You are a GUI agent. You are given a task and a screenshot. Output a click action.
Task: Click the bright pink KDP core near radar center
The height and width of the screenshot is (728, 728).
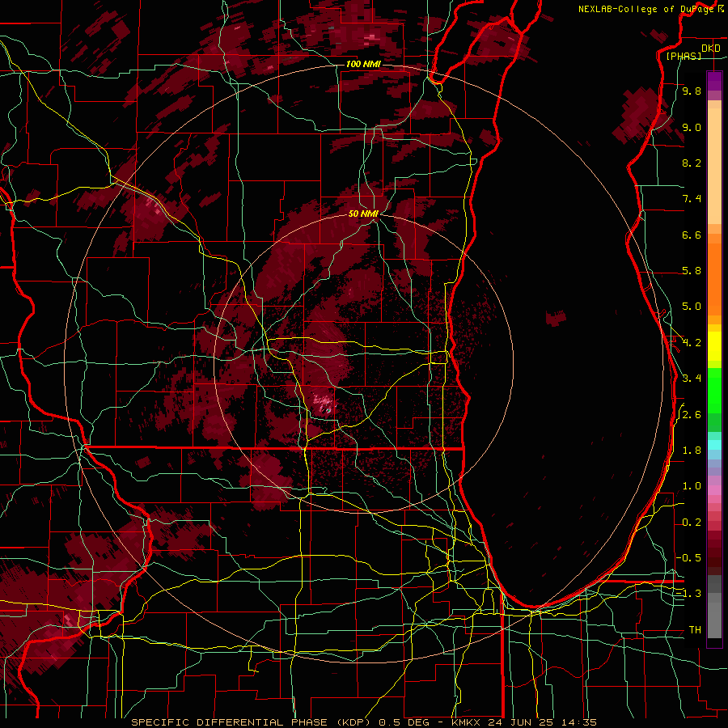point(323,402)
